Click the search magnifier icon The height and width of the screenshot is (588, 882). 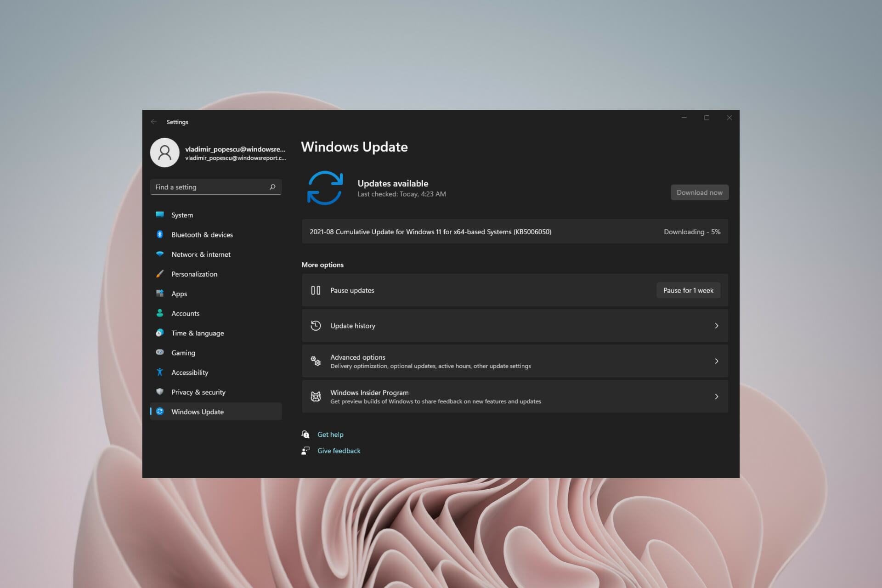(x=272, y=187)
